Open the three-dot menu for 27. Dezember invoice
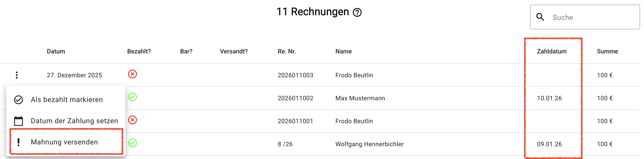The height and width of the screenshot is (159, 644). click(x=17, y=75)
